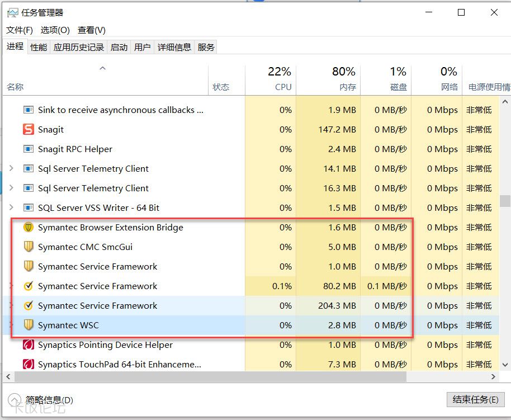This screenshot has height=420, width=511.
Task: Click the icon of Sql Server Telemetry Client using 14.1 MB
Action: point(29,168)
